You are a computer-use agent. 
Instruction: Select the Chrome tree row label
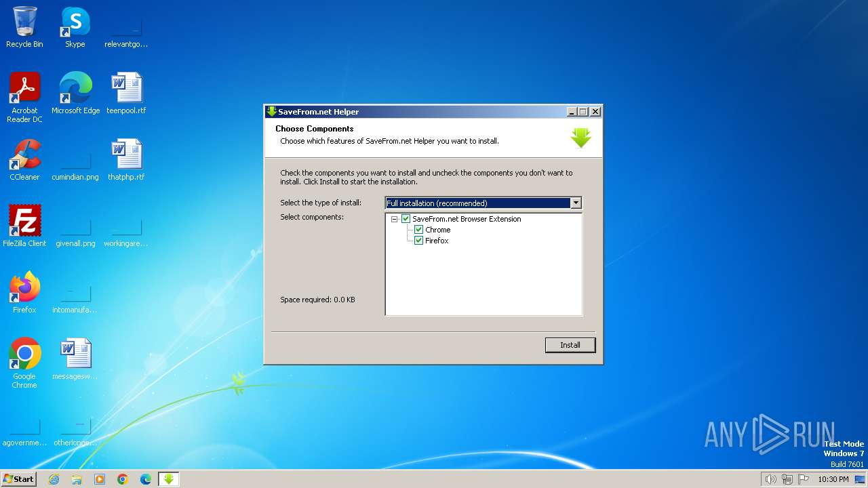438,230
